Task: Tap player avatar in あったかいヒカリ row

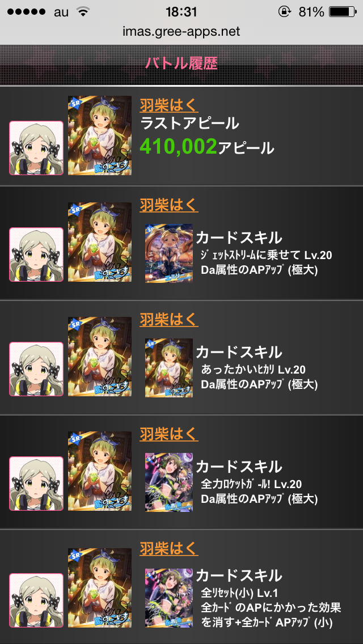Action: tap(36, 369)
